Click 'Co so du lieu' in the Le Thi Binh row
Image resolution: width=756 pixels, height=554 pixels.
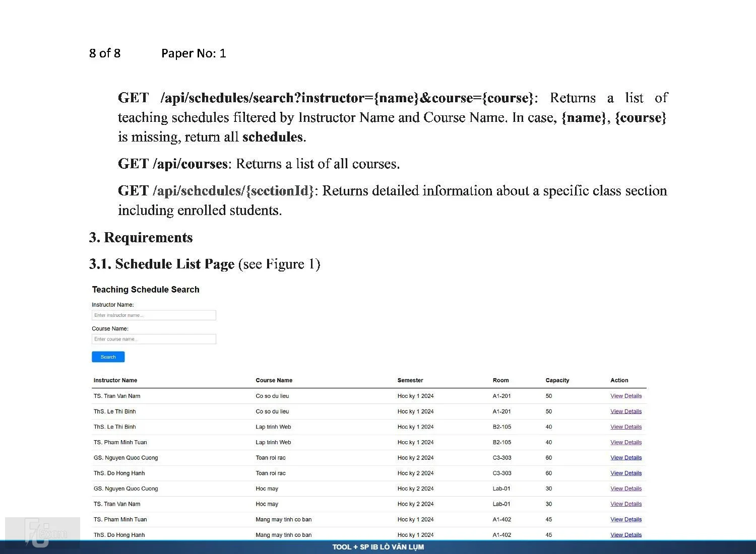coord(272,411)
